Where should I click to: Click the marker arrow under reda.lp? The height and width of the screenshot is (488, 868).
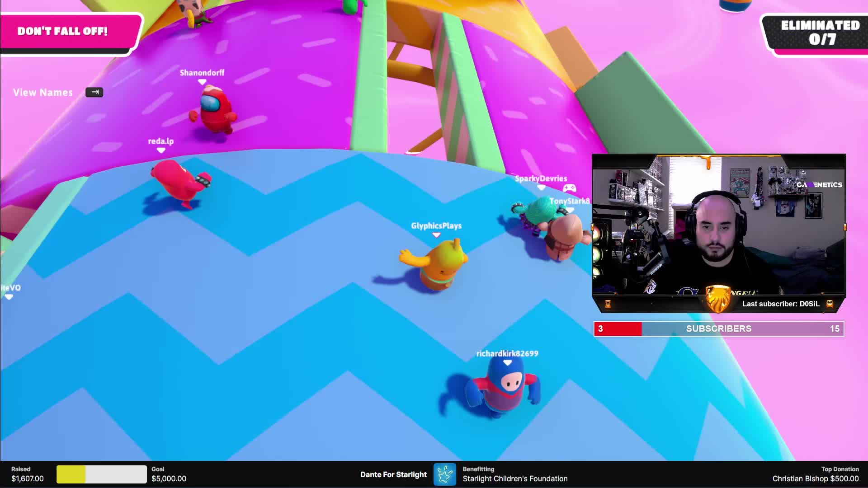161,150
